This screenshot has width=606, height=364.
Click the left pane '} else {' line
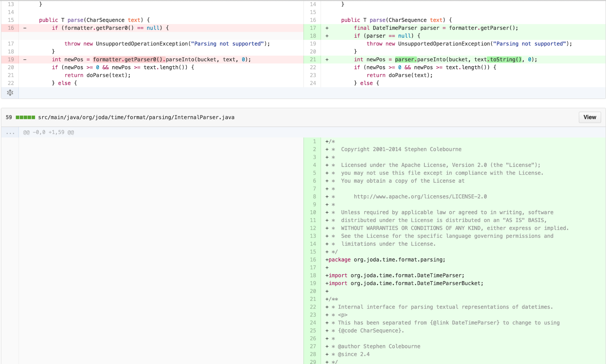click(x=64, y=83)
